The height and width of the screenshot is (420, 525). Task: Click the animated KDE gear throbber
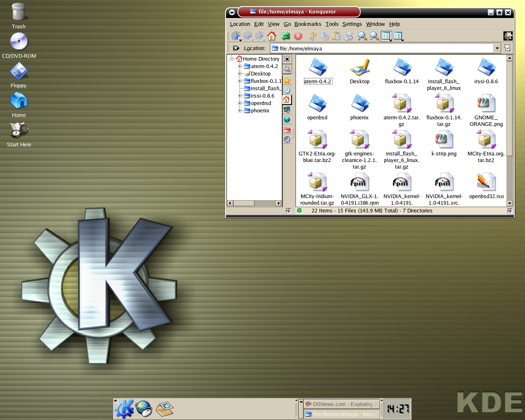tap(508, 36)
